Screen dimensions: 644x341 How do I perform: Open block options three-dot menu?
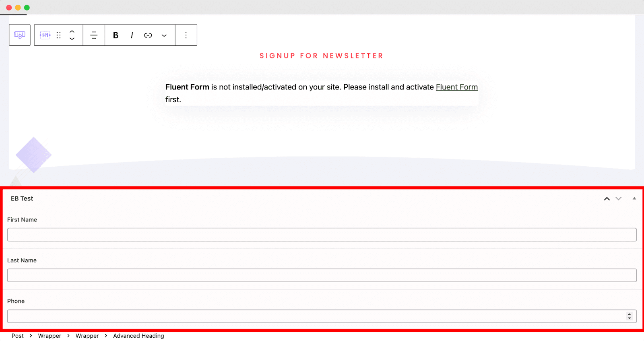(186, 35)
